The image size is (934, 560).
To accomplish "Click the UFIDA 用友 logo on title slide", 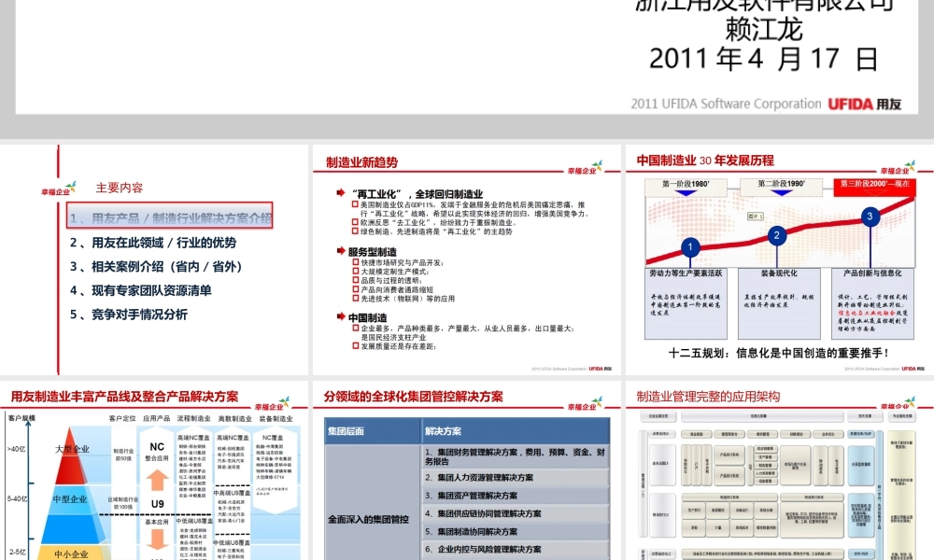I will tap(864, 105).
